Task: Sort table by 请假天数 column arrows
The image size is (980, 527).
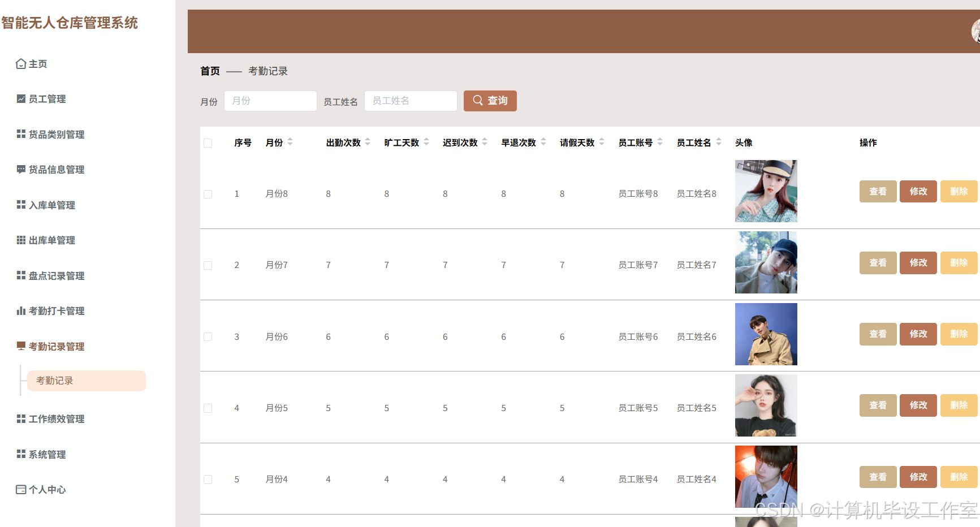Action: click(x=602, y=142)
